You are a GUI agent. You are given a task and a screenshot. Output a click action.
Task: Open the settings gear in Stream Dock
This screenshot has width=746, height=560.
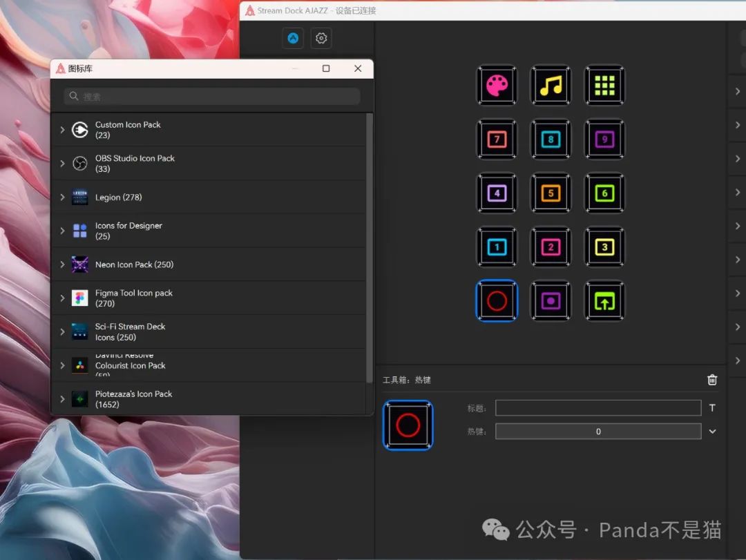321,39
